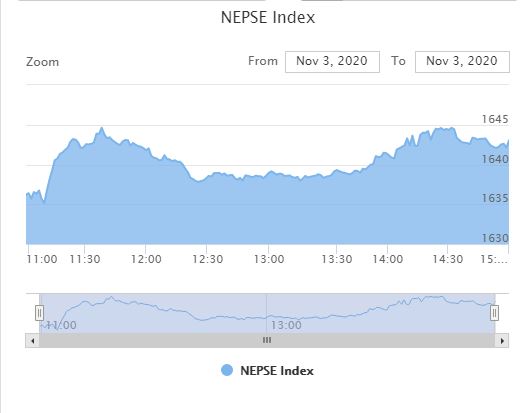The height and width of the screenshot is (413, 529).
Task: Click the NEPSE Index chart title
Action: pos(268,17)
